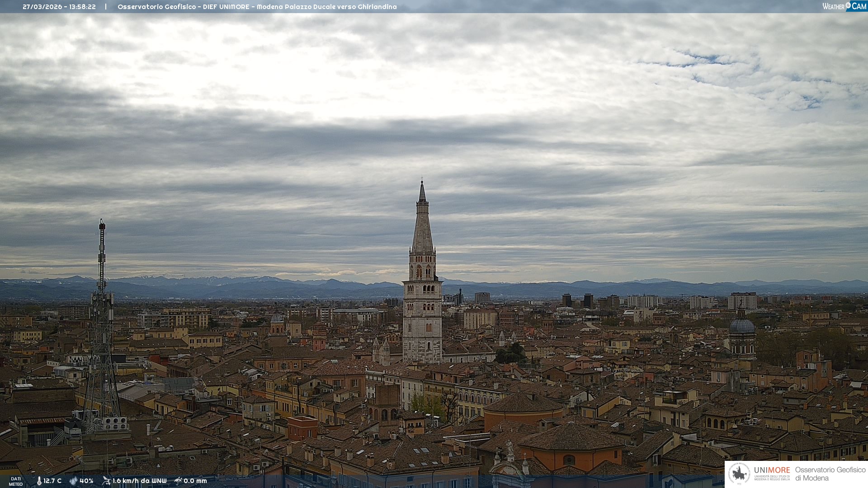This screenshot has width=868, height=488.
Task: Click the 1.6 km/h da WNW wind reading
Action: click(x=139, y=481)
